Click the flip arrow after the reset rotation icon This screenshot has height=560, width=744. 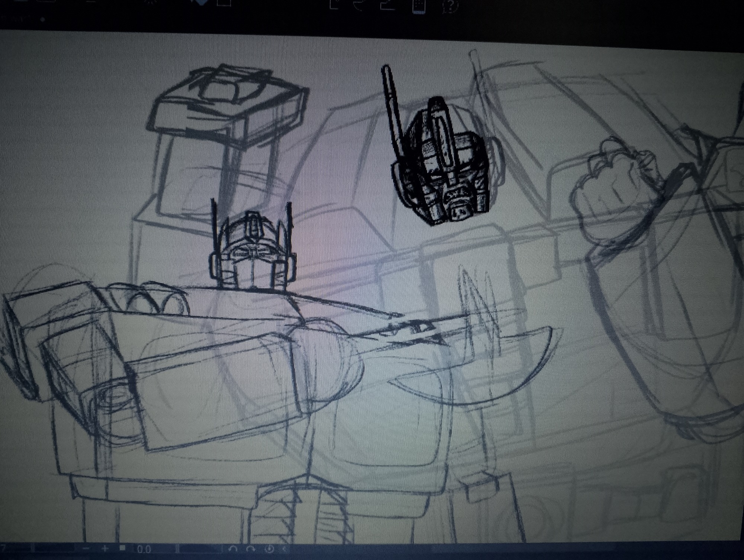pos(285,549)
